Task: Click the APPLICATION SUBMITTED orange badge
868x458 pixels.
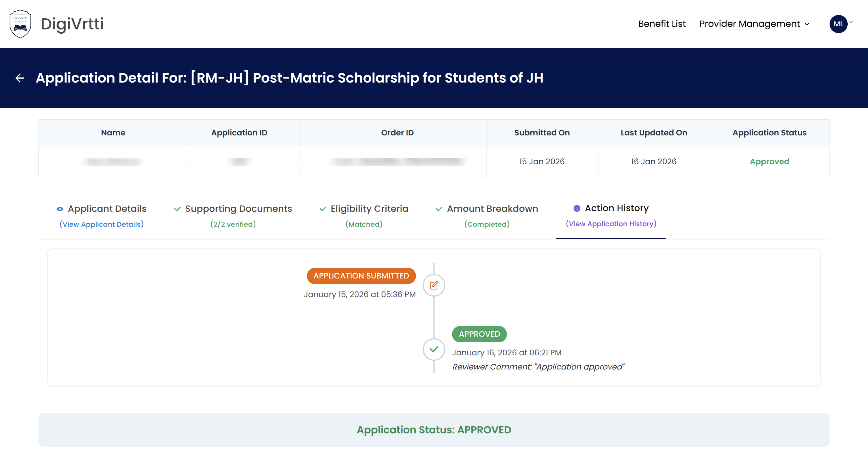Action: 361,276
